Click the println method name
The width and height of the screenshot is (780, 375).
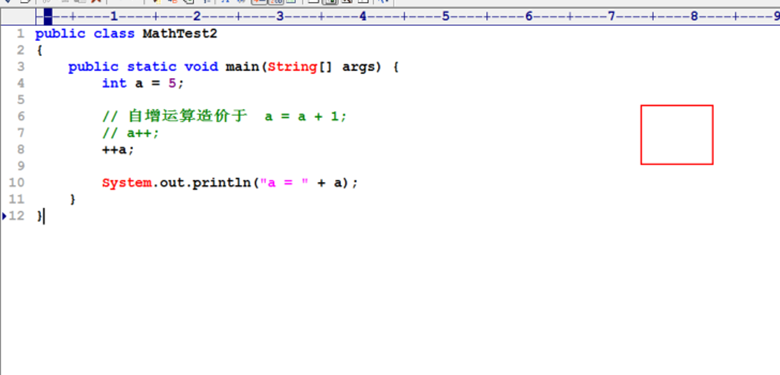click(x=222, y=183)
